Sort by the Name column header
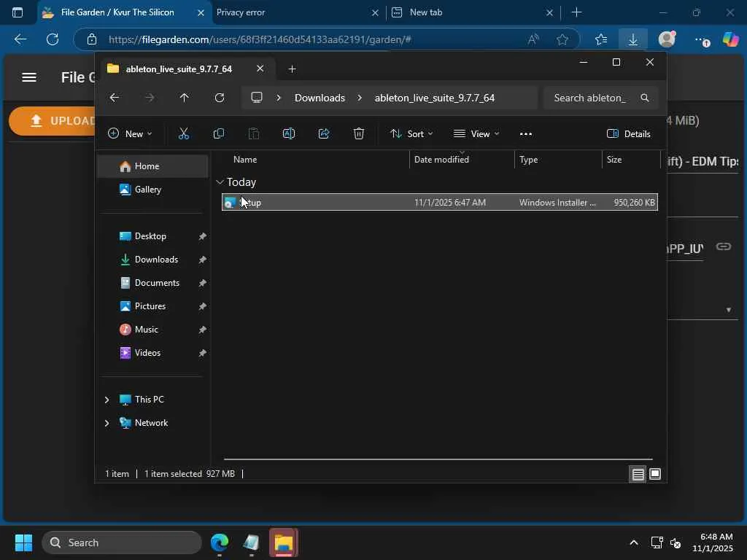Viewport: 747px width, 560px height. tap(245, 160)
